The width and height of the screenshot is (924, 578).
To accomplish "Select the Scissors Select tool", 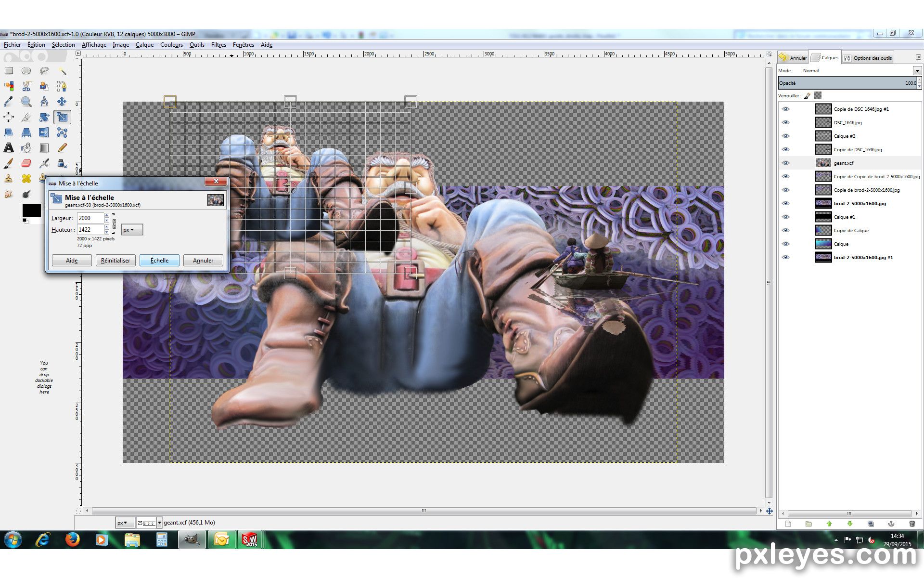I will (26, 86).
